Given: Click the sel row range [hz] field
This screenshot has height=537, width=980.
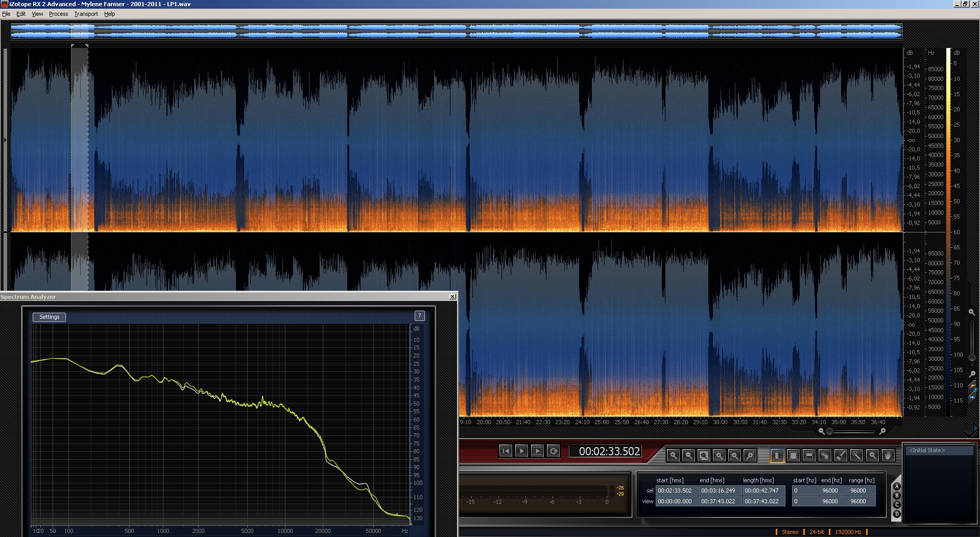Looking at the screenshot, I should pyautogui.click(x=862, y=491).
